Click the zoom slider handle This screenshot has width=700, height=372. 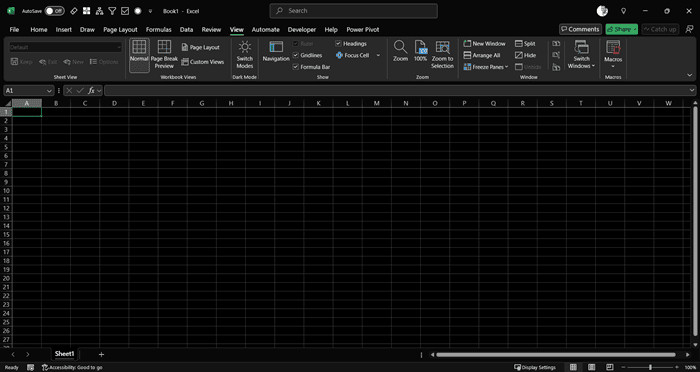click(x=650, y=367)
